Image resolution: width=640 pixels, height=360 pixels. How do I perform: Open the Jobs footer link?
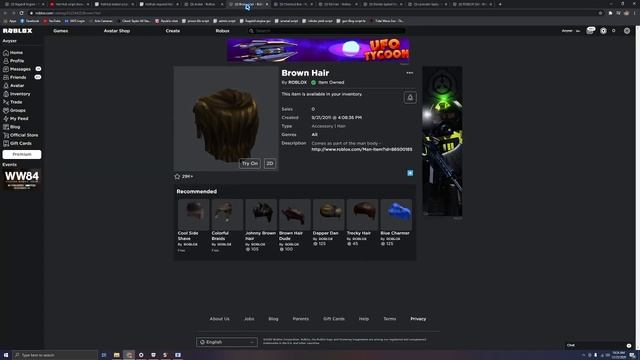(249, 319)
